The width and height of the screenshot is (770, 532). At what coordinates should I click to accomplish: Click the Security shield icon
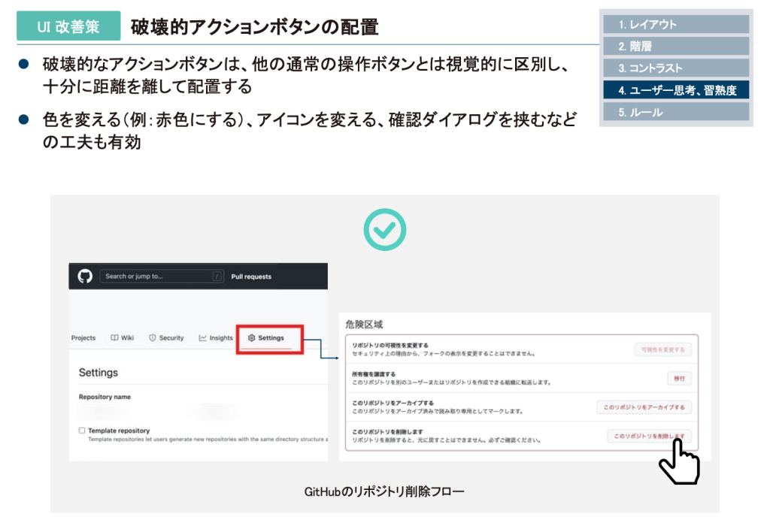click(x=152, y=338)
